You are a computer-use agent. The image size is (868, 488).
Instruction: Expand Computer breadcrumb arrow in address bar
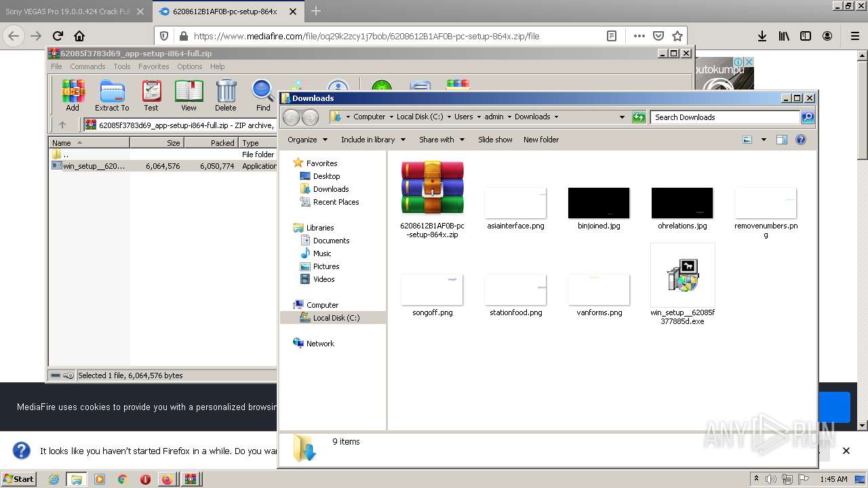391,117
